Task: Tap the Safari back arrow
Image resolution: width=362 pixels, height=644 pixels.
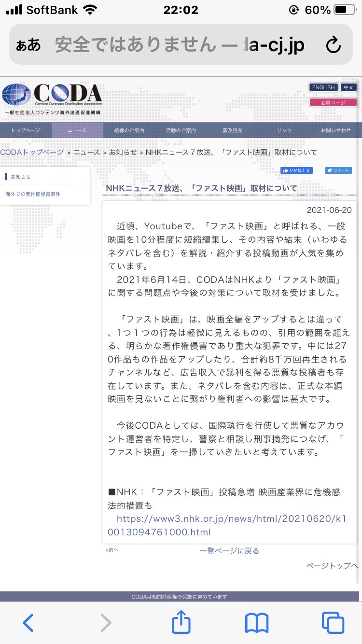Action: pos(28,623)
